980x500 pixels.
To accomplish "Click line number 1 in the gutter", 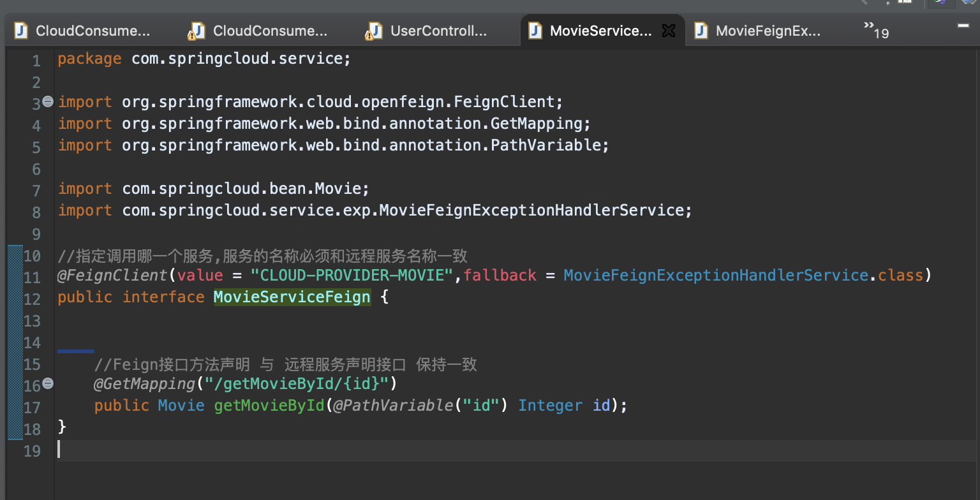I will 36,61.
